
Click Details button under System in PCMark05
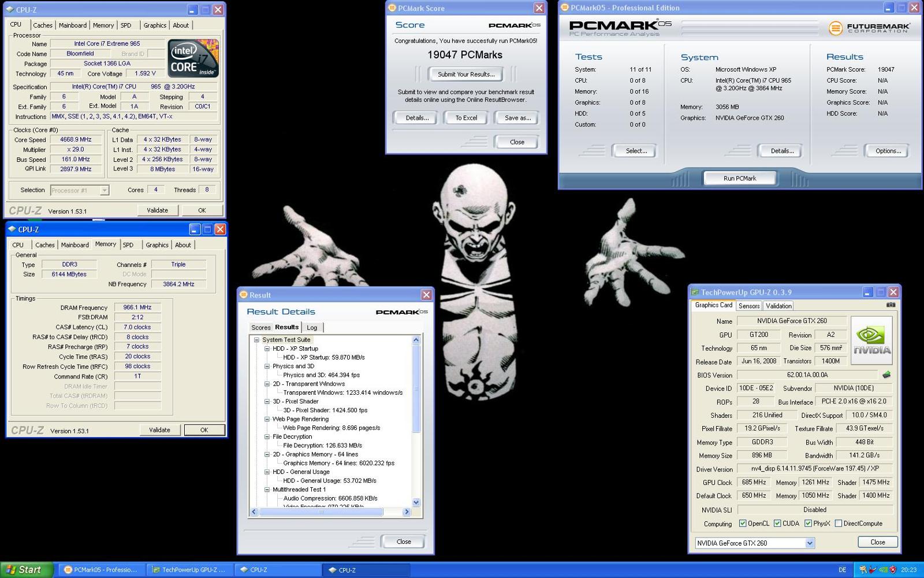coord(782,151)
